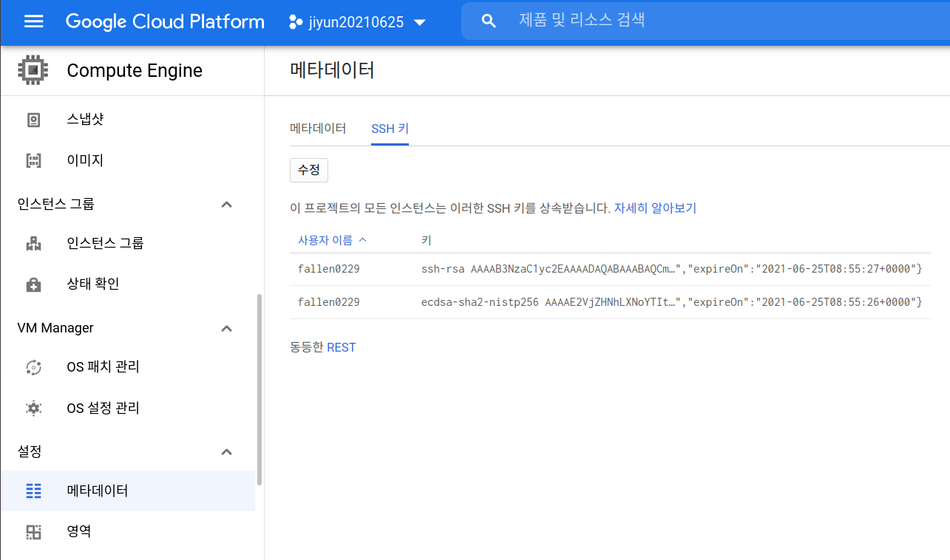Click the search magnifier icon
Viewport: 950px width, 560px height.
tap(488, 21)
